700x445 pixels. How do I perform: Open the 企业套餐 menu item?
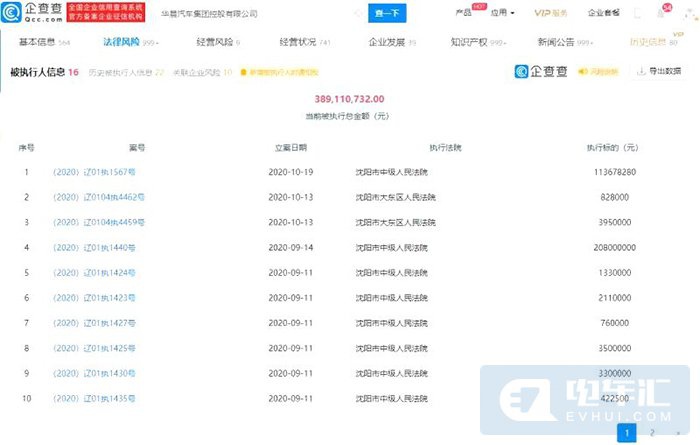coord(604,13)
